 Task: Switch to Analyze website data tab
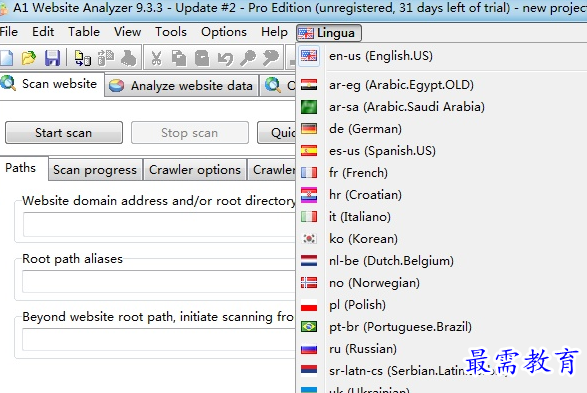[x=182, y=86]
